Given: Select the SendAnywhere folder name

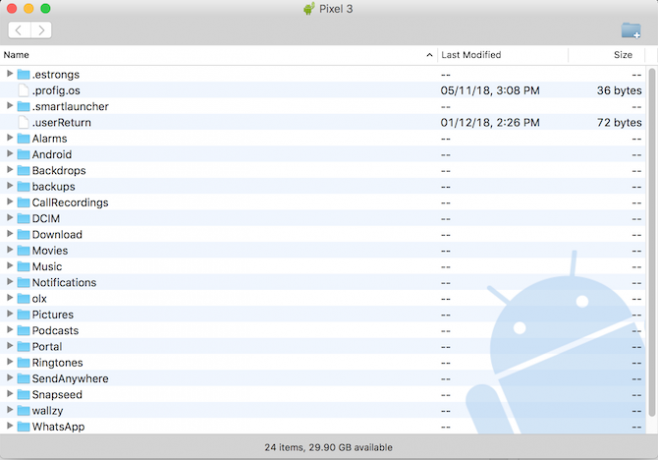Looking at the screenshot, I should tap(70, 379).
